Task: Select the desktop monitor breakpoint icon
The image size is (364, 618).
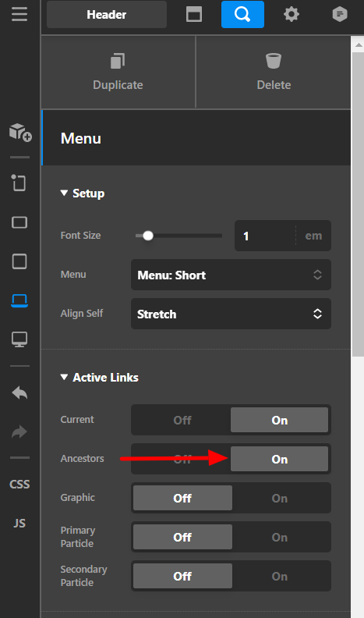Action: click(19, 339)
